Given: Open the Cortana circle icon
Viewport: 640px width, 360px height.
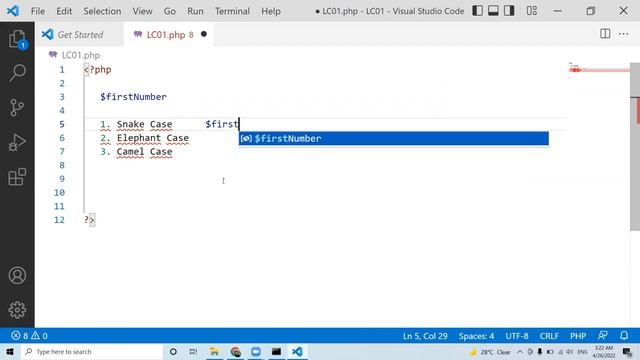Looking at the screenshot, I should (173, 351).
